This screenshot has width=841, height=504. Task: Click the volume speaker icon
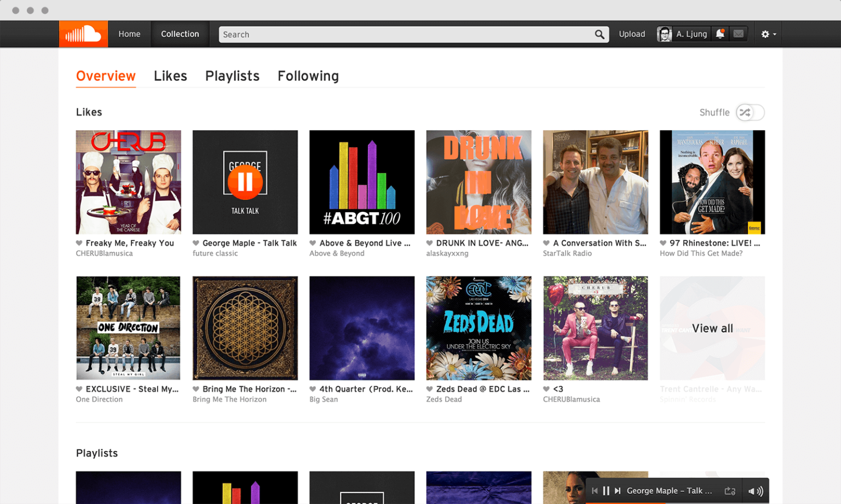point(756,491)
